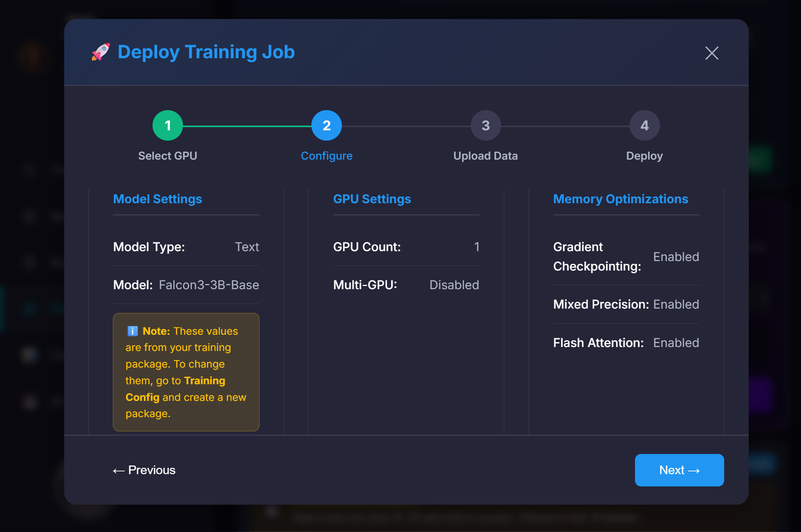Select the step 1 Select GPU circle
801x532 pixels.
click(x=167, y=125)
